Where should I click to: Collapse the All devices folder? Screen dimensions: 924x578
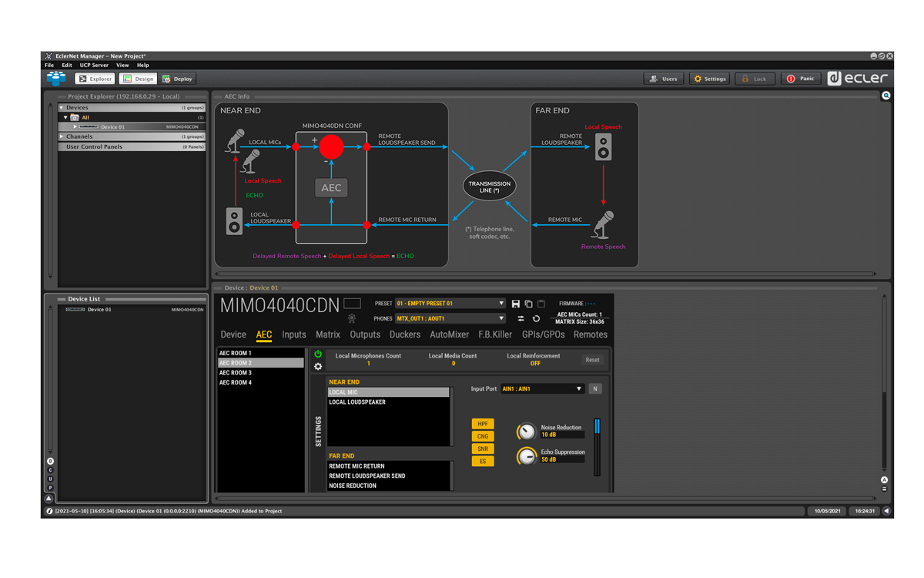point(66,117)
